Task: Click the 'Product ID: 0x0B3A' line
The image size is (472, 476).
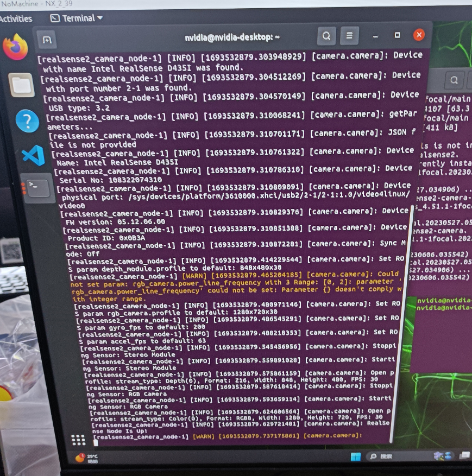Action: [106, 238]
